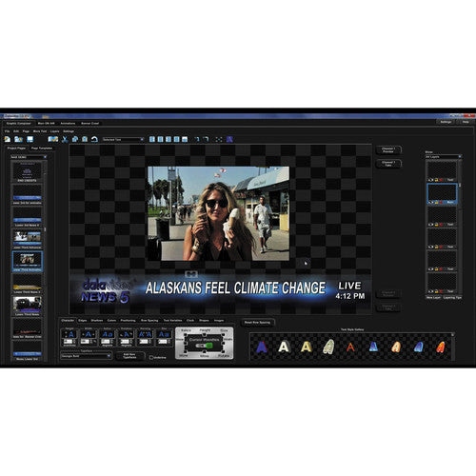Switch to the Page Templates tab

tap(42, 149)
